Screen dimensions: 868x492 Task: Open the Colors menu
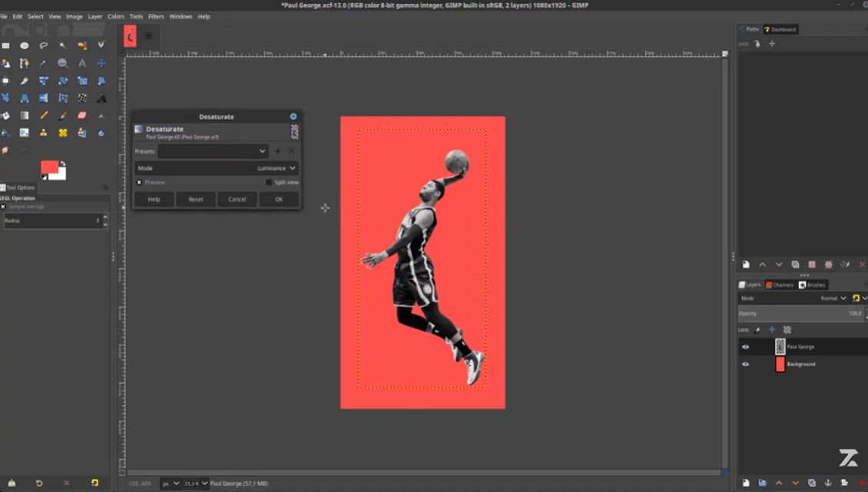point(116,17)
